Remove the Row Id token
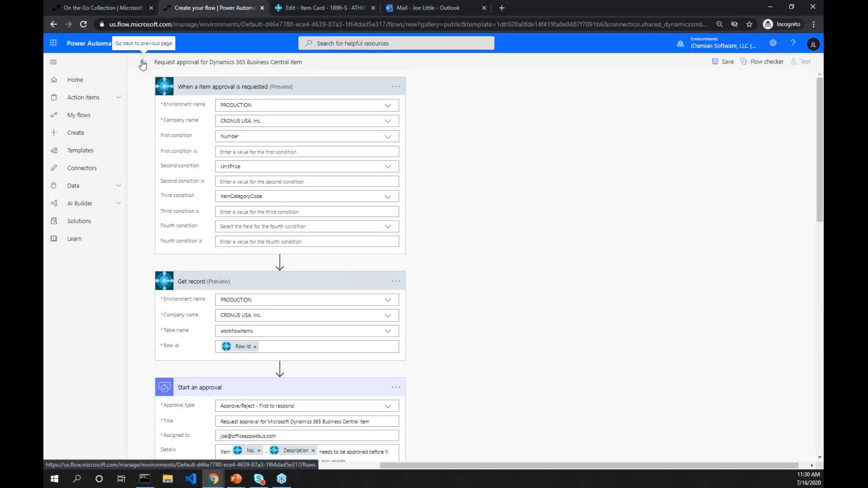The image size is (868, 488). click(255, 346)
